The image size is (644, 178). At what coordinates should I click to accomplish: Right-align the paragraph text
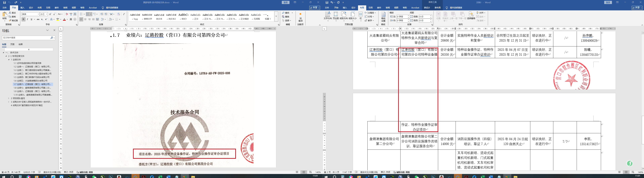coord(89,19)
